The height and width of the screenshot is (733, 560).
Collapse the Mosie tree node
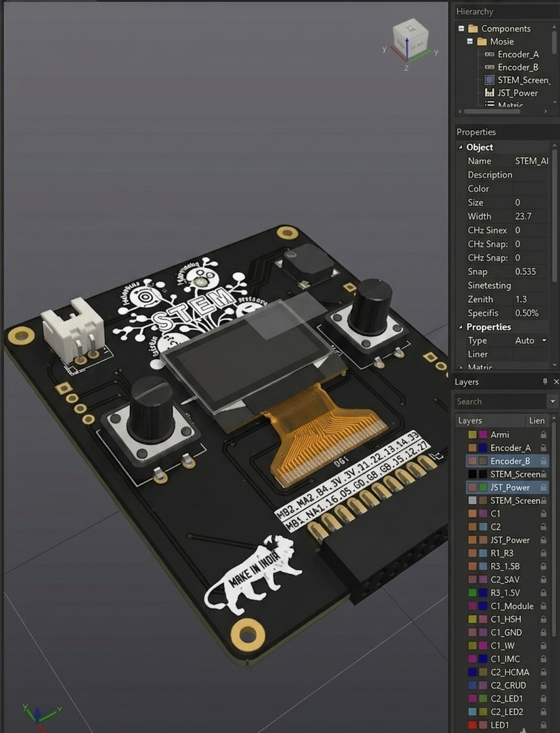(x=470, y=42)
